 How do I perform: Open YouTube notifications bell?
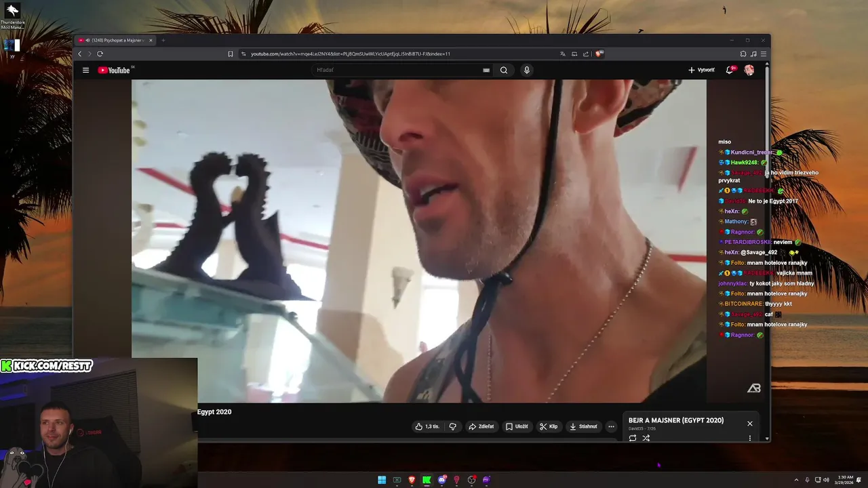coord(730,70)
